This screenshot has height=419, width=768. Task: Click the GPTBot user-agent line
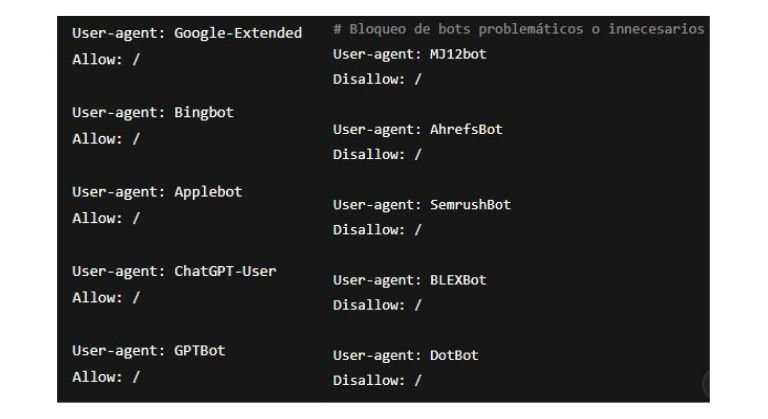(148, 350)
